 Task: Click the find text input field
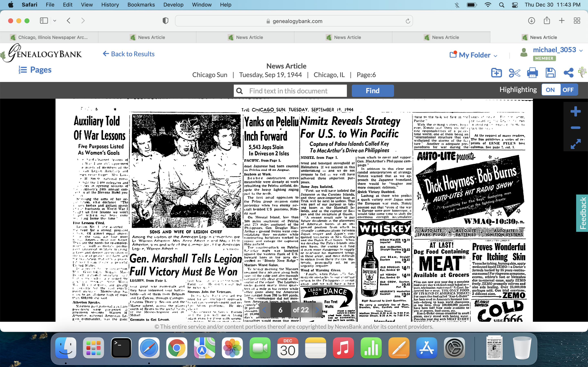(x=290, y=91)
